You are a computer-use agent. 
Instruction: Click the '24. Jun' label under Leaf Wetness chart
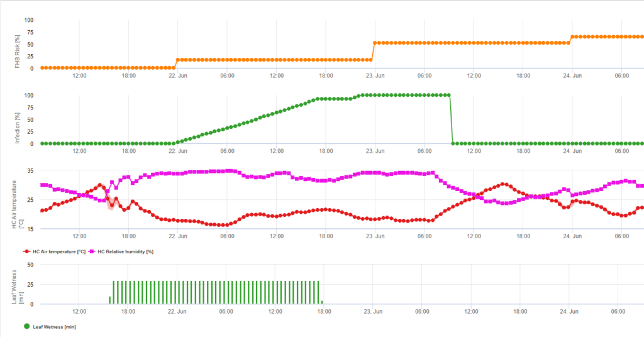click(572, 311)
